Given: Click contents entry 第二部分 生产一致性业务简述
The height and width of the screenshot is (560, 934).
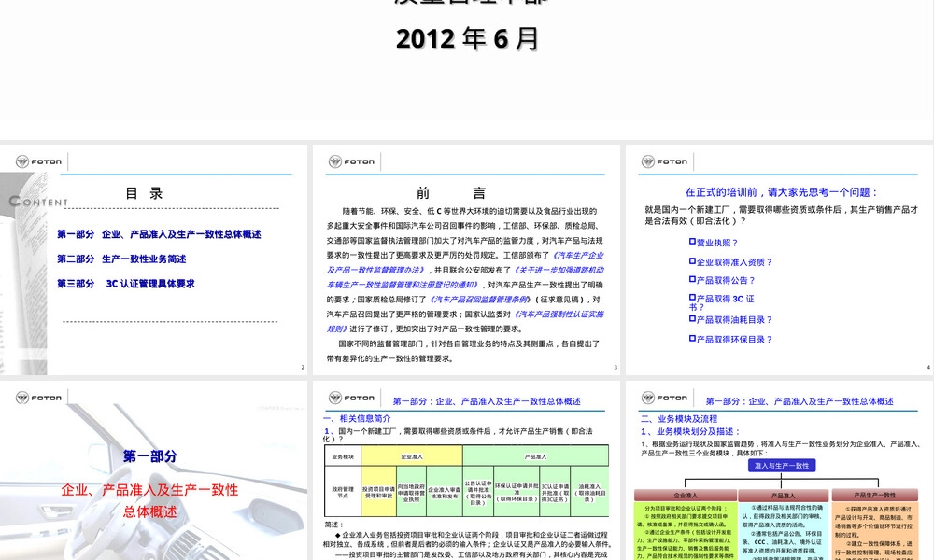Looking at the screenshot, I should click(x=121, y=259).
